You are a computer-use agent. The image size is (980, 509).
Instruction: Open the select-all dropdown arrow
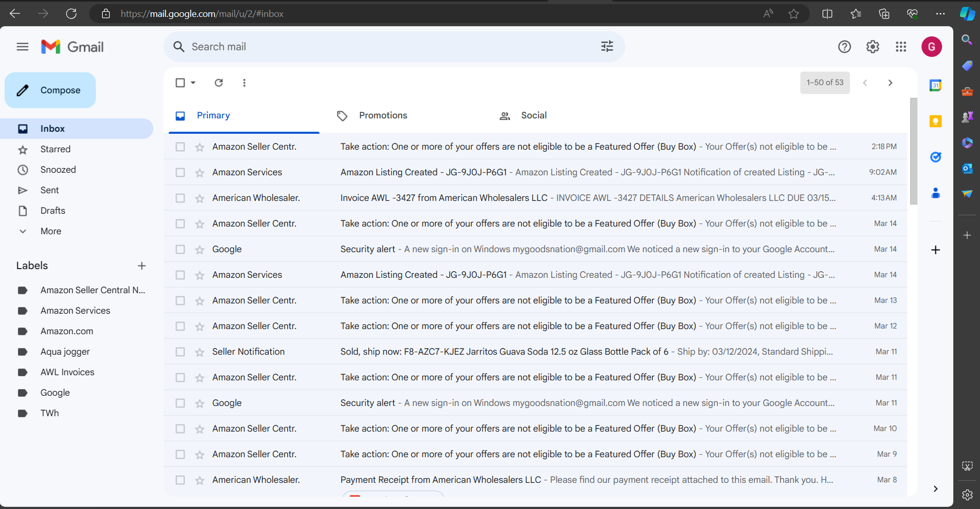coord(193,83)
